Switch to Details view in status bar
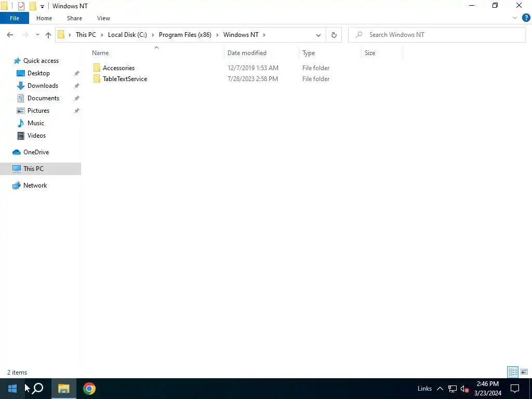 [513, 372]
